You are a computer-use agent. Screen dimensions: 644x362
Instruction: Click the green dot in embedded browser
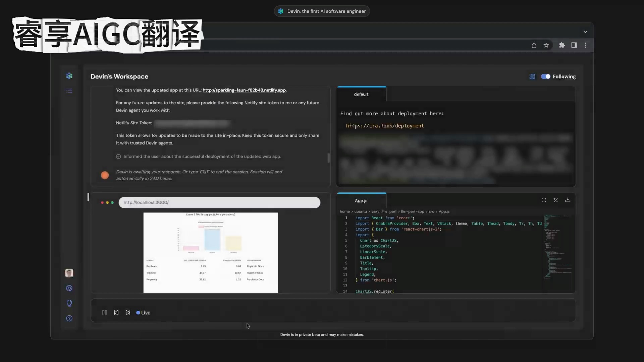[x=112, y=202]
